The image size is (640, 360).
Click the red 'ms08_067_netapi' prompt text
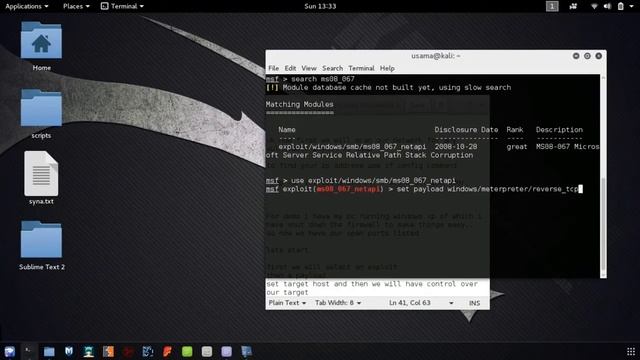(348, 189)
